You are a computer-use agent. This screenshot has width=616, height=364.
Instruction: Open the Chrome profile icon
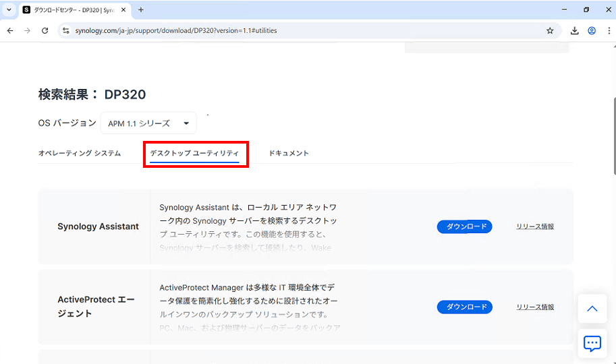pyautogui.click(x=592, y=30)
